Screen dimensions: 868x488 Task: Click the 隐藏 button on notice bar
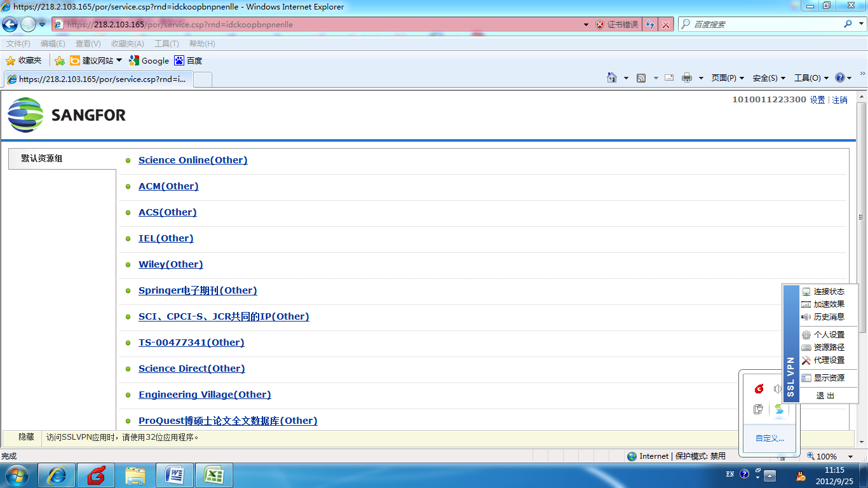26,437
